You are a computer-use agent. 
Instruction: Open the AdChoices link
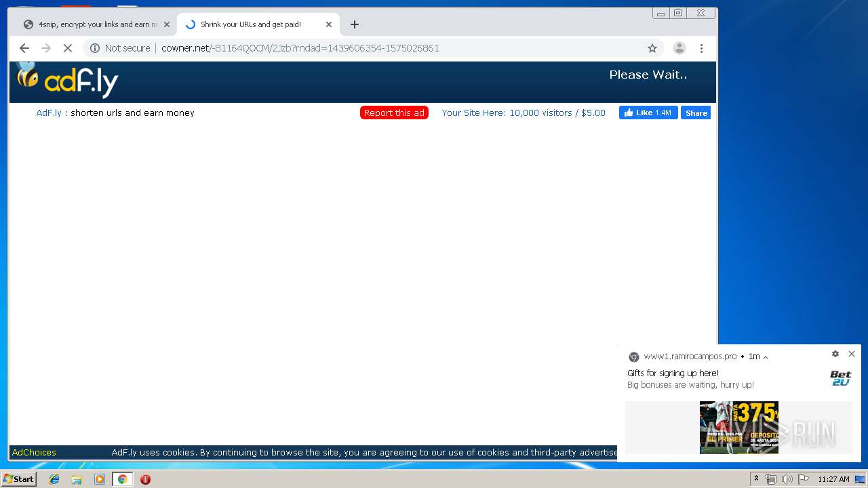click(x=34, y=452)
